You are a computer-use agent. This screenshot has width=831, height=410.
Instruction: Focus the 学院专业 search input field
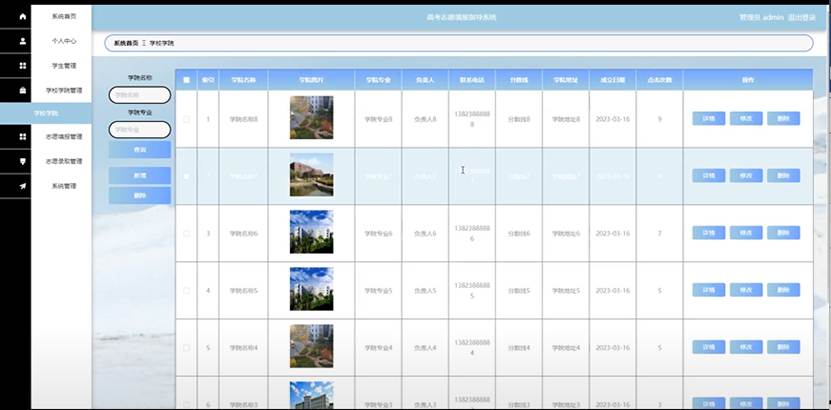tap(140, 130)
